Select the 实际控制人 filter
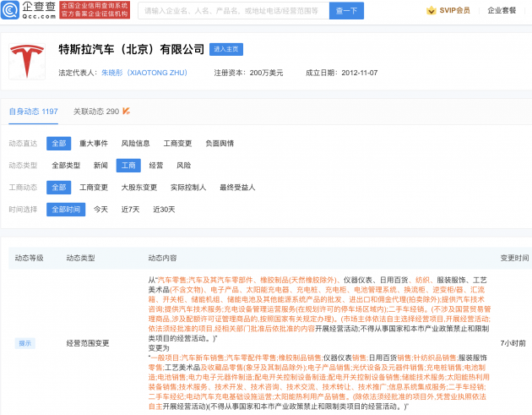 188,188
